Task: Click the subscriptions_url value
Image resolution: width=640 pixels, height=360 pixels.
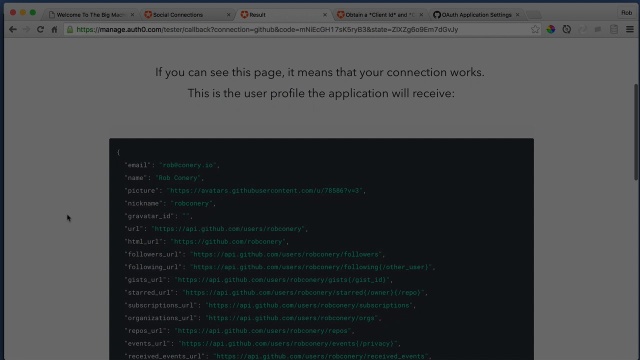Action: tap(309, 305)
